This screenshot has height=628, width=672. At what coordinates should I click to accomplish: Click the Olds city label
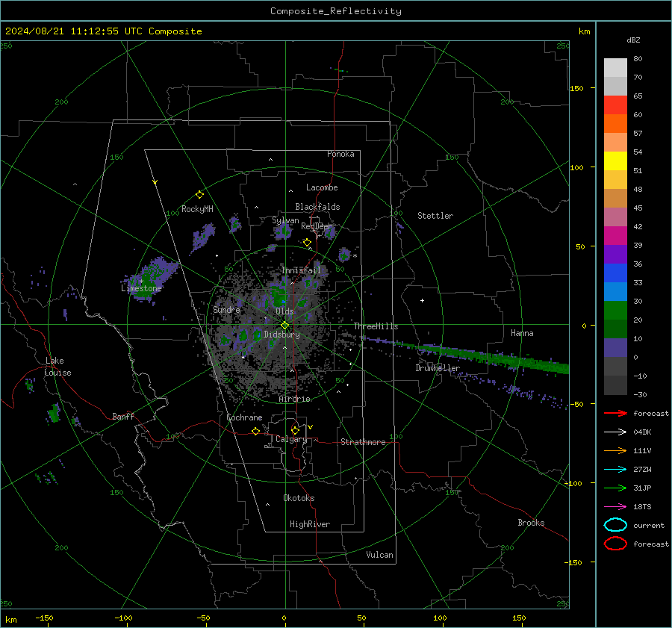click(284, 311)
